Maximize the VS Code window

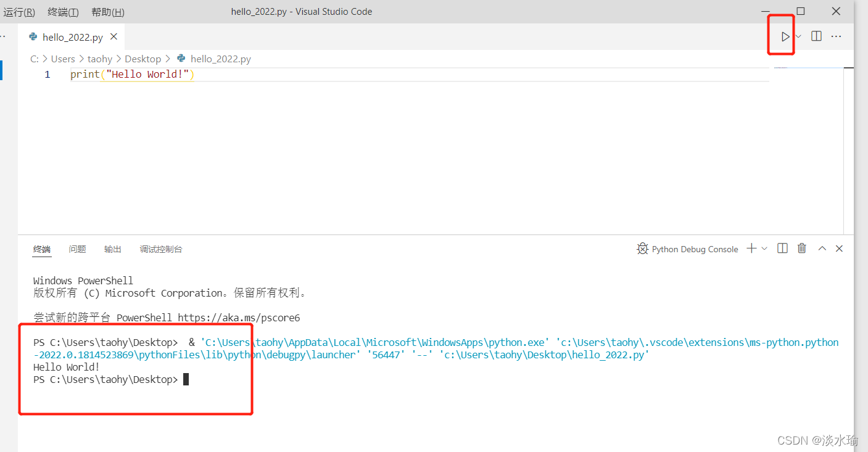pyautogui.click(x=801, y=11)
